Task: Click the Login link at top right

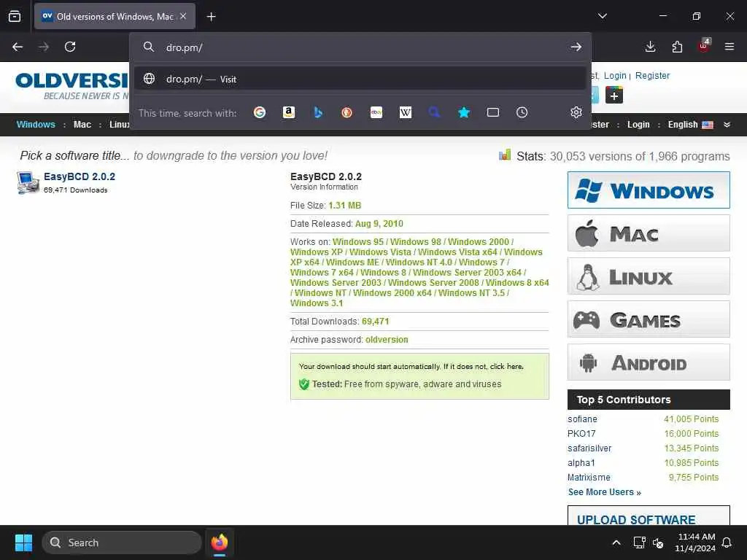Action: 615,76
